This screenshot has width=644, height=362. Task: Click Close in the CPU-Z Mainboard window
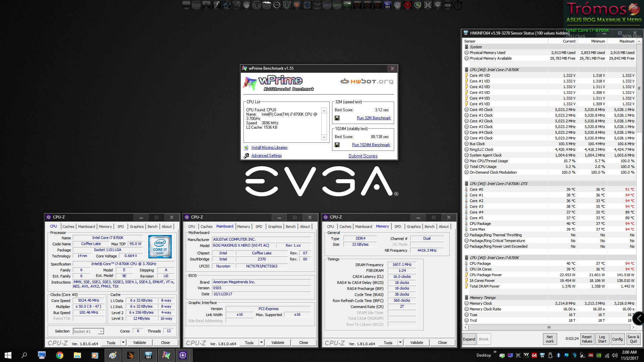pyautogui.click(x=304, y=343)
